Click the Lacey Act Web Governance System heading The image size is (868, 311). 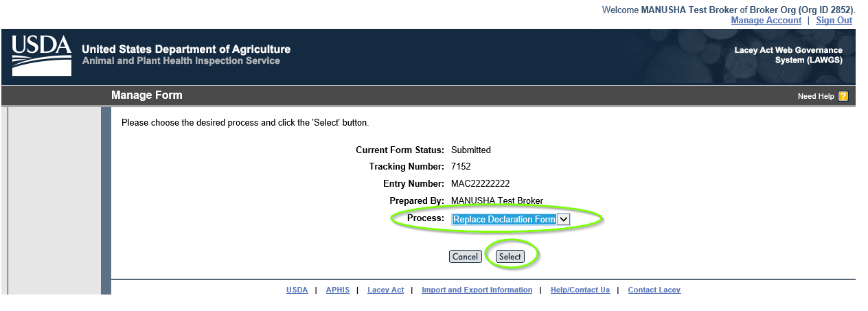click(x=788, y=55)
